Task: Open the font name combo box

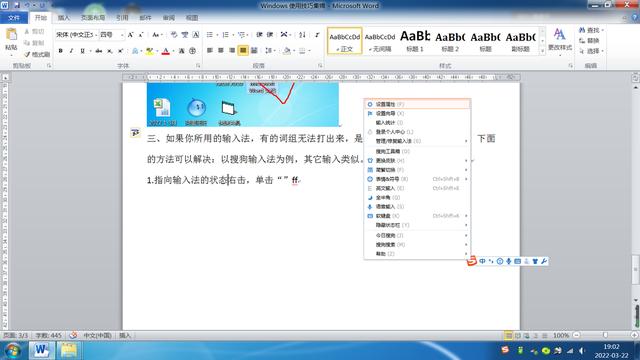Action: click(x=77, y=35)
